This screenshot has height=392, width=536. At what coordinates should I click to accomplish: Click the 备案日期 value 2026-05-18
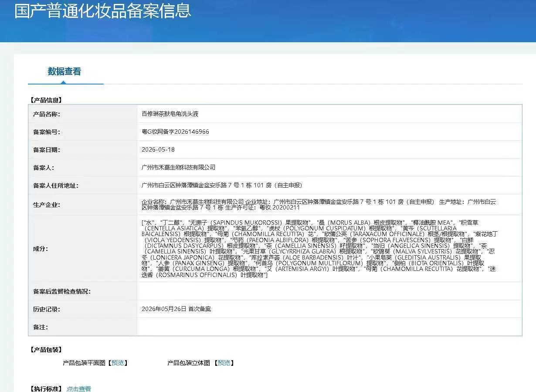coord(158,149)
